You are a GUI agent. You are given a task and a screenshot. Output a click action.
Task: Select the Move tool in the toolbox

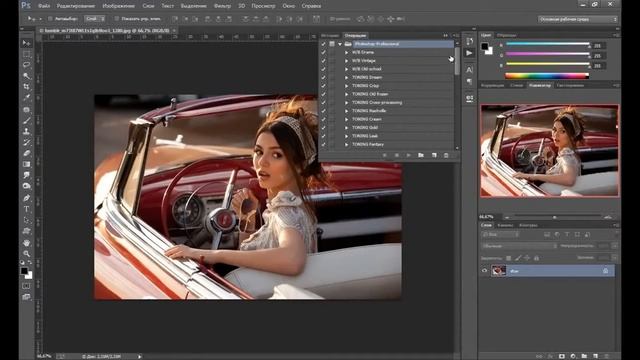pos(27,43)
